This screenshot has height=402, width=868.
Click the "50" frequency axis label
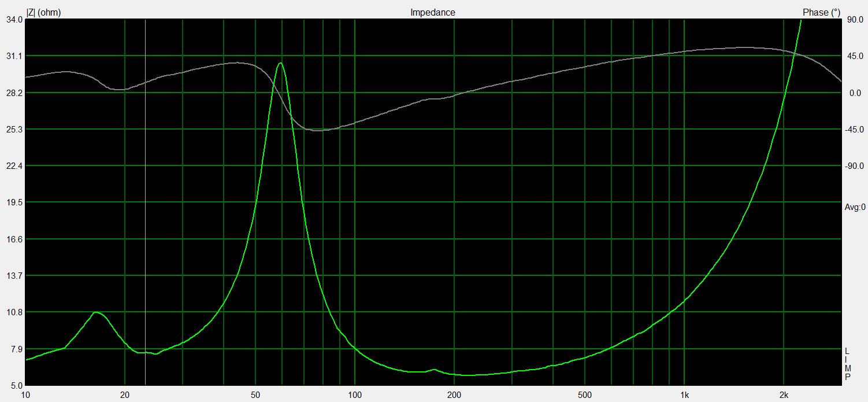point(255,395)
